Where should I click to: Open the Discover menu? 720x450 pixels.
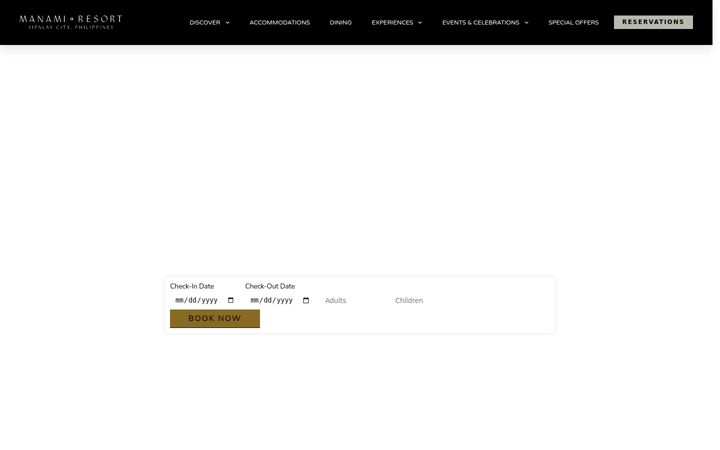tap(205, 22)
